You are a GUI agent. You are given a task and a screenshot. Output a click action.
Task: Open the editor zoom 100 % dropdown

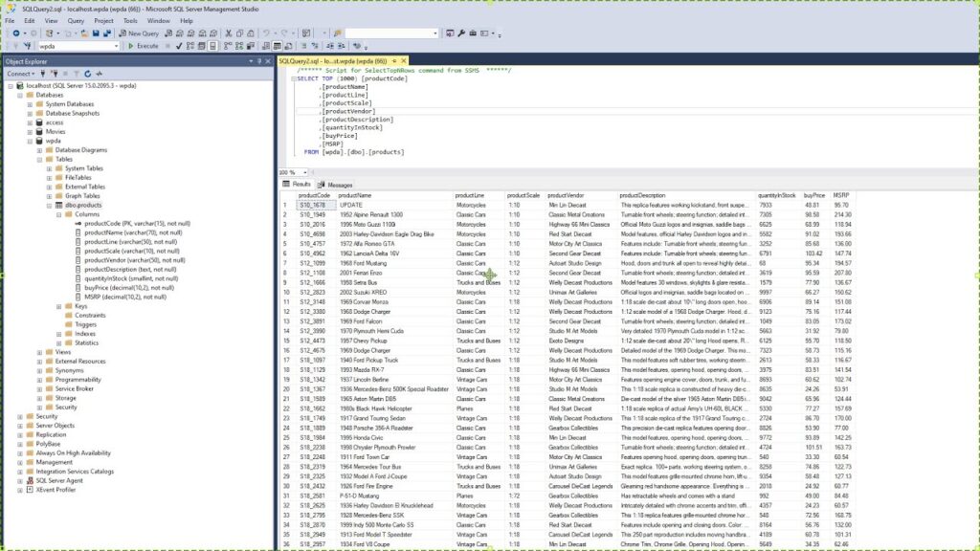click(305, 172)
